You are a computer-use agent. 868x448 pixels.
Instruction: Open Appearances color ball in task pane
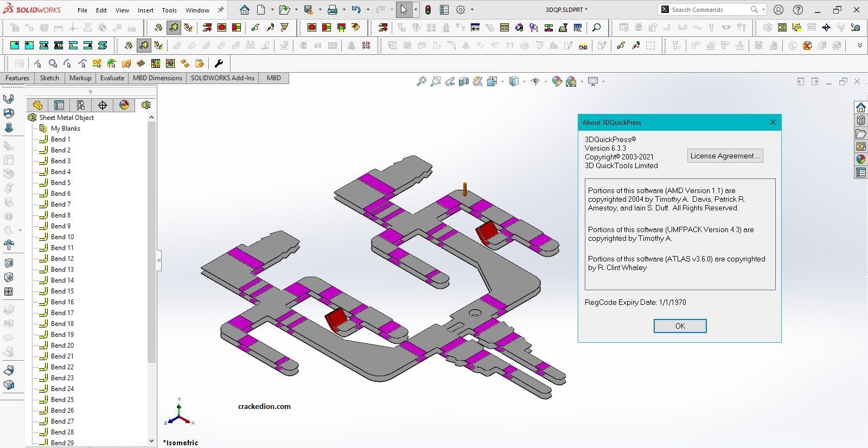[861, 159]
